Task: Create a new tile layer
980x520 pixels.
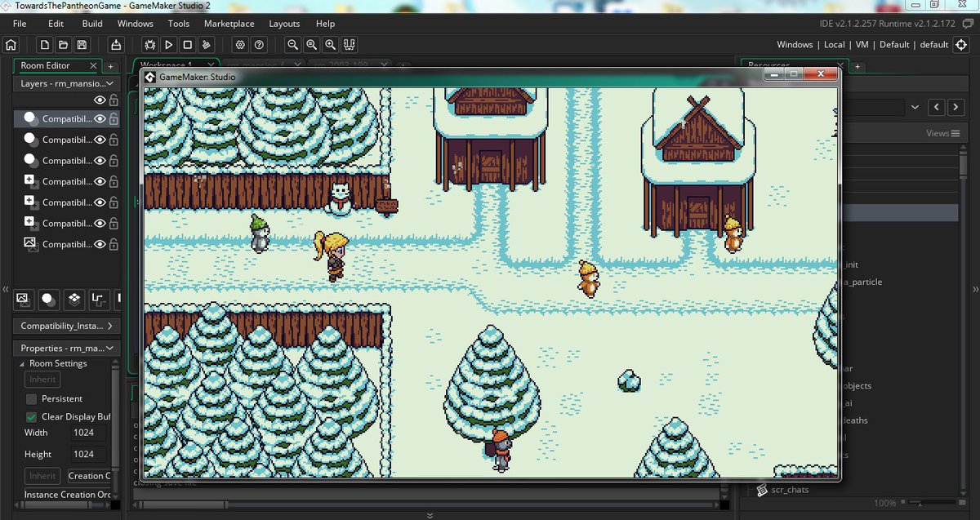Action: [73, 299]
